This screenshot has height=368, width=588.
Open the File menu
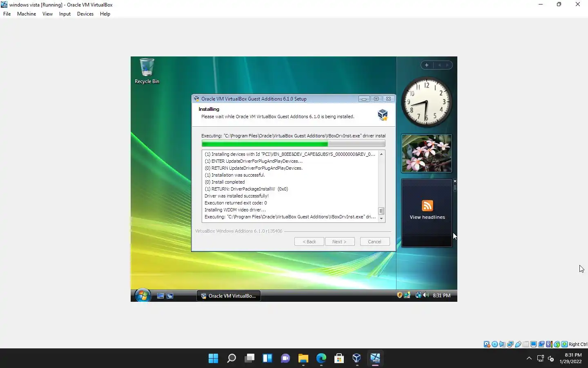click(7, 14)
